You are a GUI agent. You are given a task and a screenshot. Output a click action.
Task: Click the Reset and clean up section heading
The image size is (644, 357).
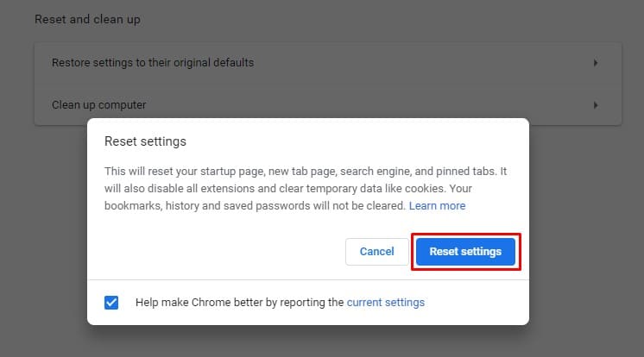(87, 19)
